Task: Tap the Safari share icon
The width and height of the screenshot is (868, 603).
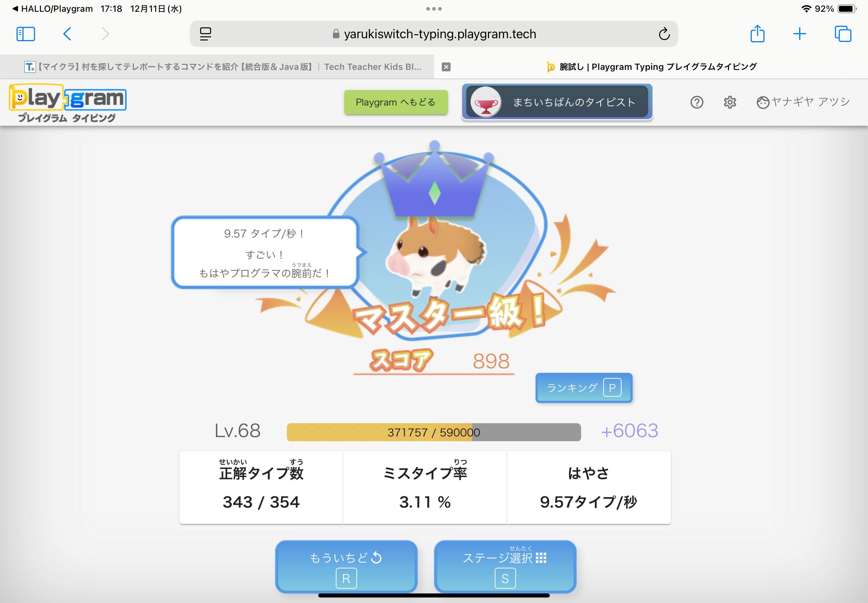Action: 757,34
